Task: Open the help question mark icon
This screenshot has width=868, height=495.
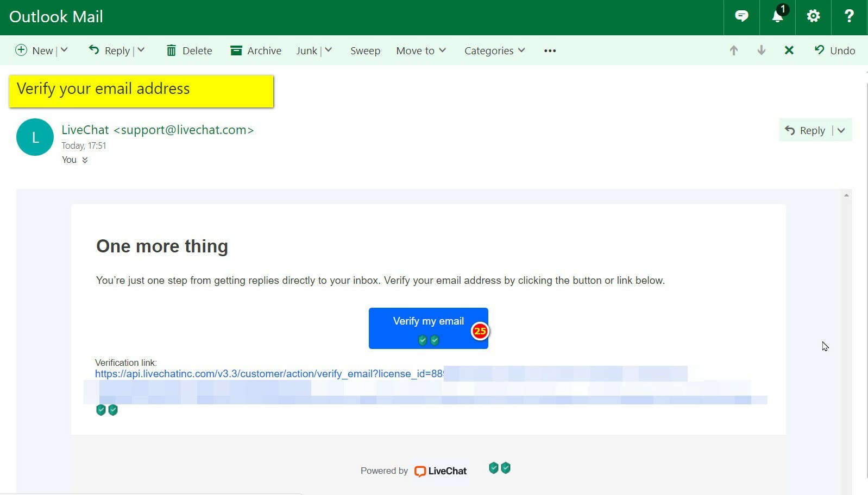Action: click(849, 16)
